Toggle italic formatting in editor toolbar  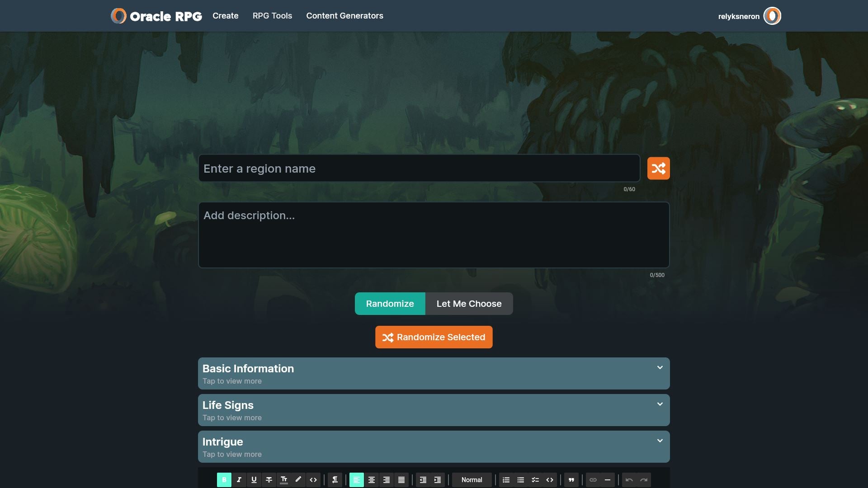[239, 480]
